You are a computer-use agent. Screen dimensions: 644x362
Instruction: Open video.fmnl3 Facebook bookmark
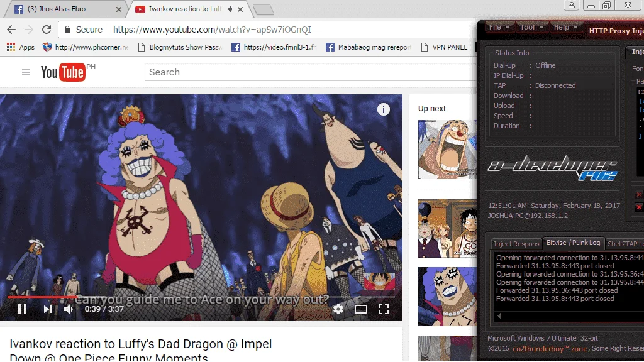pyautogui.click(x=274, y=47)
